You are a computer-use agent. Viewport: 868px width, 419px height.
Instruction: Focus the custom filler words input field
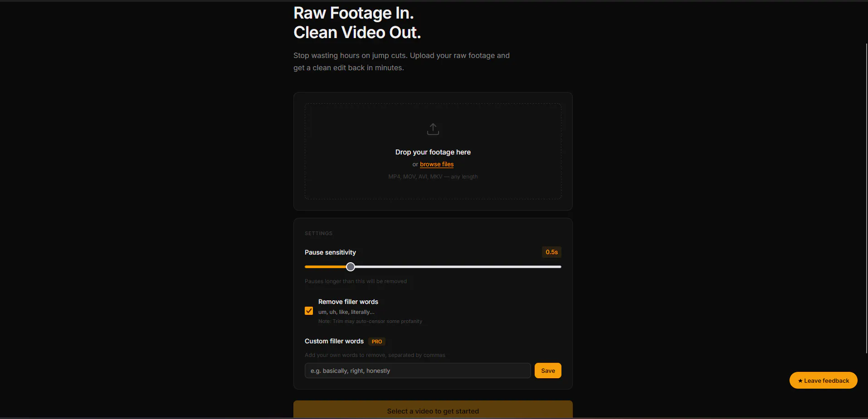(418, 371)
